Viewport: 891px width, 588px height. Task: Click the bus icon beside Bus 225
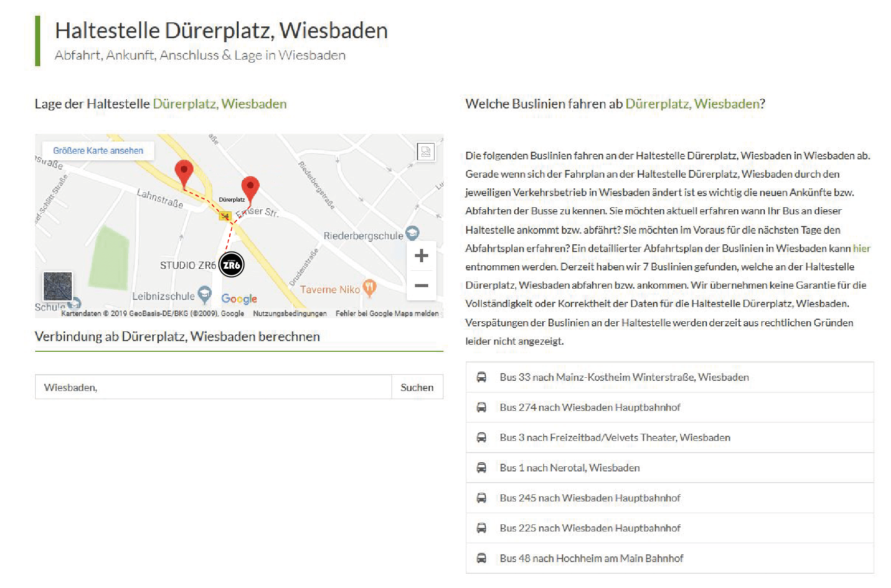point(481,528)
